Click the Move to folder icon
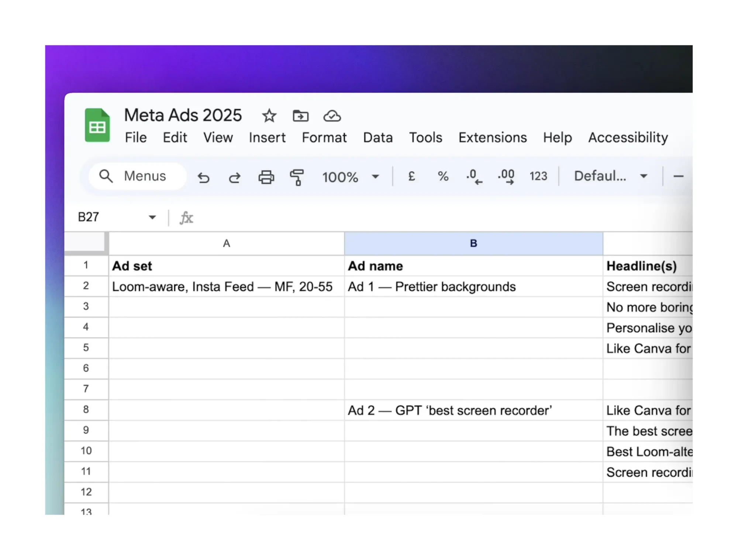The image size is (738, 560). (301, 116)
